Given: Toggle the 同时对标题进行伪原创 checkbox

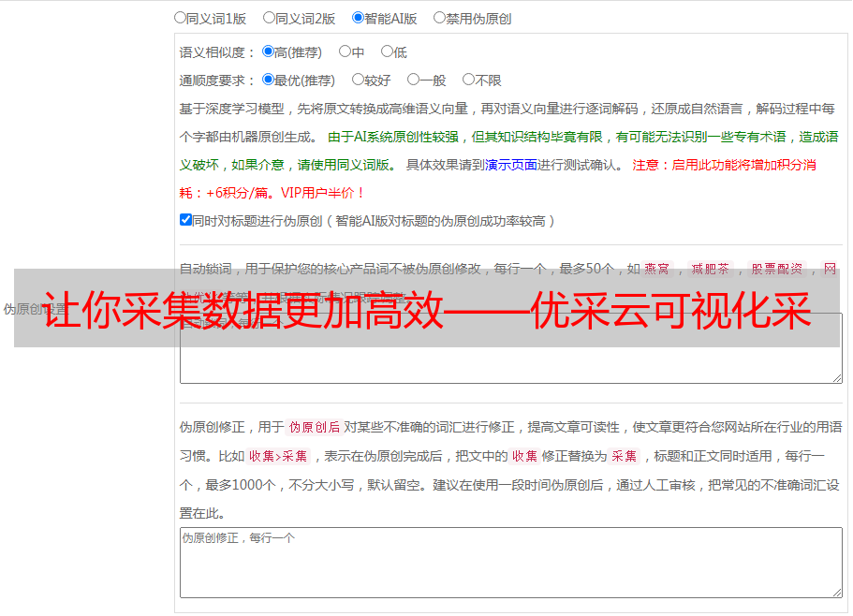Looking at the screenshot, I should [x=185, y=220].
